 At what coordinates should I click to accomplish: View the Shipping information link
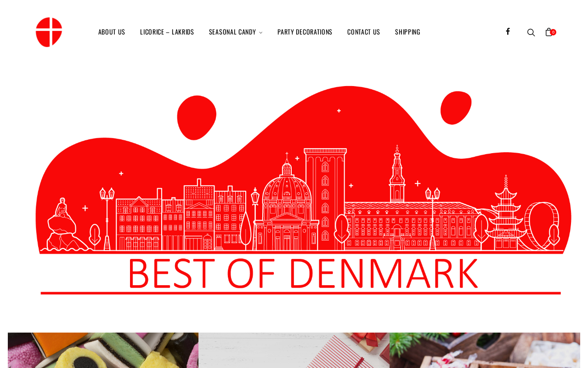point(408,32)
